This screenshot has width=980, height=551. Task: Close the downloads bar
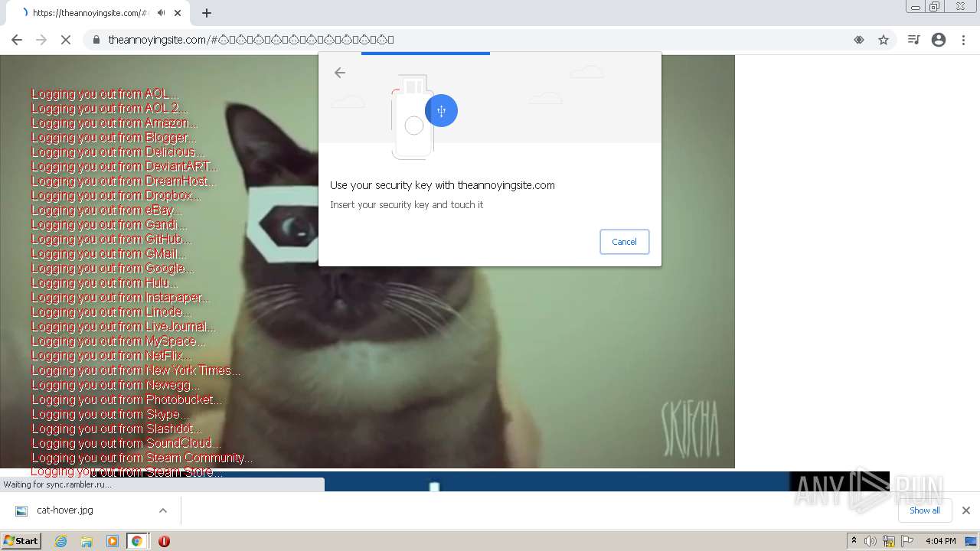pos(965,510)
